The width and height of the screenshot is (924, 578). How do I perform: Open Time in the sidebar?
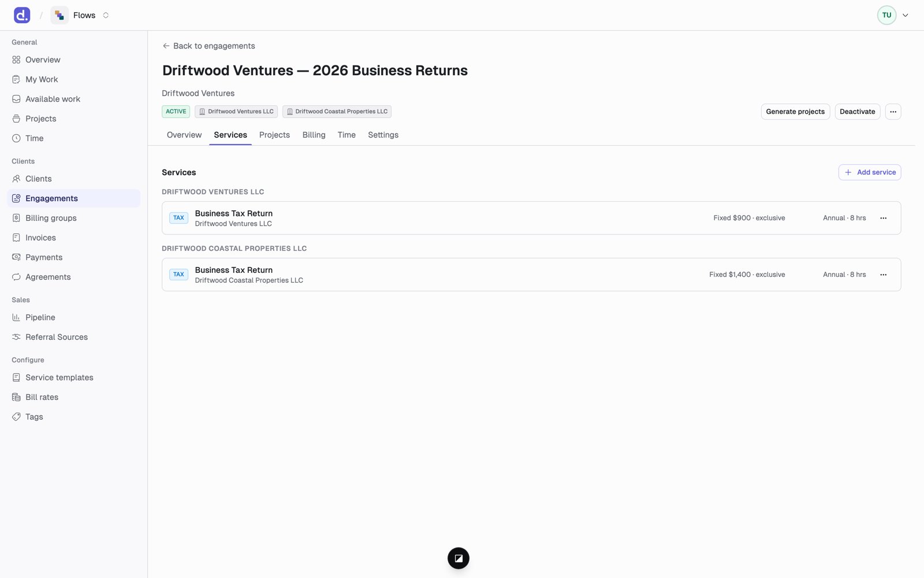click(73, 138)
